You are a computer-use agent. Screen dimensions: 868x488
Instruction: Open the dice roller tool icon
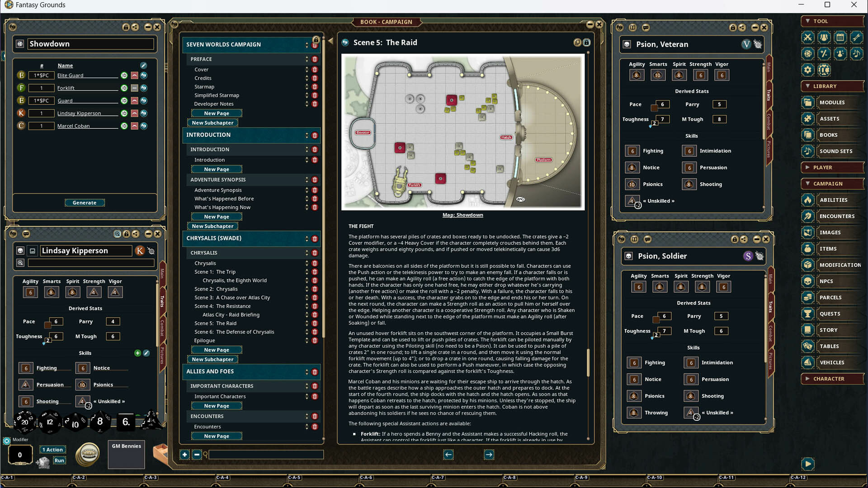click(x=808, y=54)
